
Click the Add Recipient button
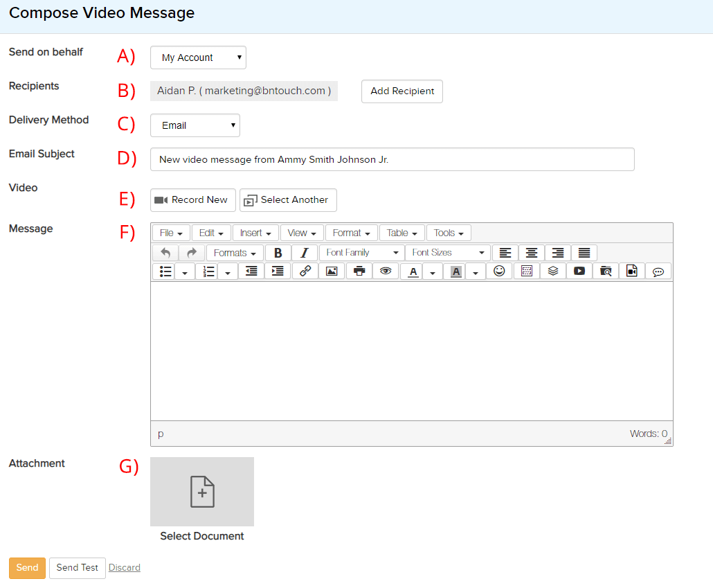402,91
